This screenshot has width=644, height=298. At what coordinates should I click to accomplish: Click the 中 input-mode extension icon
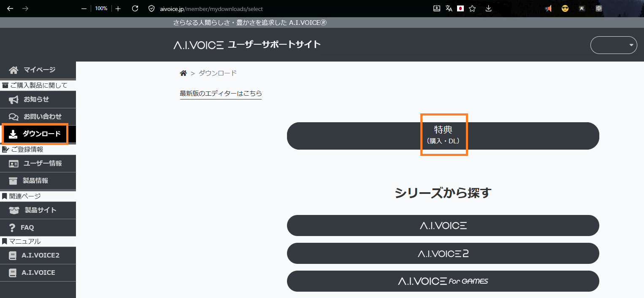[x=599, y=8]
